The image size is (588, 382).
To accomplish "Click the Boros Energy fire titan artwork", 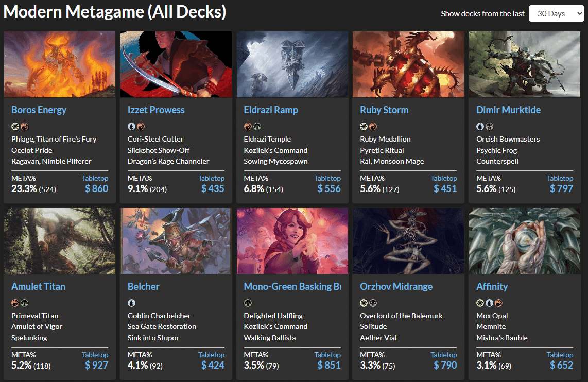I will (x=60, y=64).
